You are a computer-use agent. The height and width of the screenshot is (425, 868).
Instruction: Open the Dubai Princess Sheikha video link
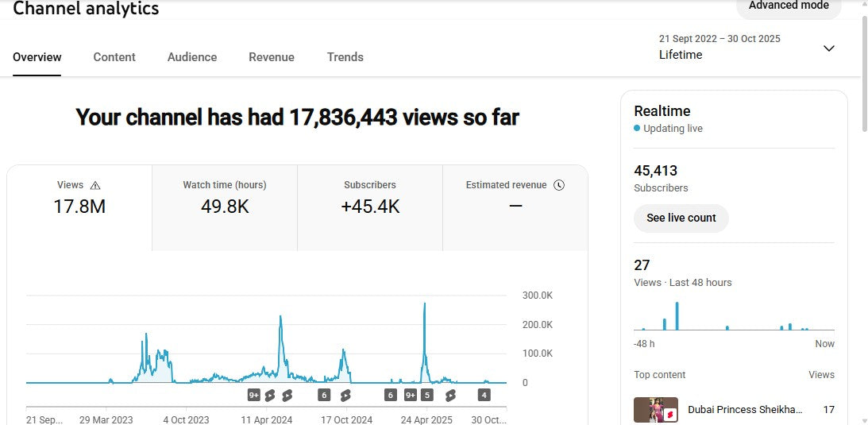pos(745,410)
